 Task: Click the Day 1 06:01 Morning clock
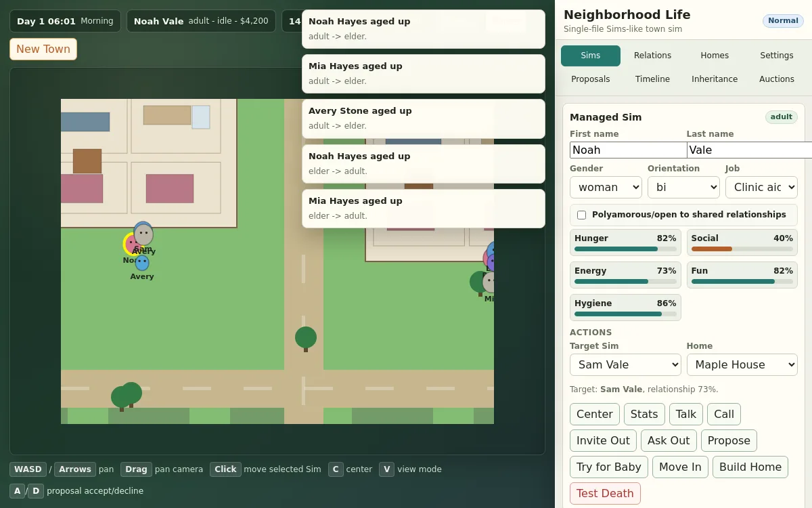pos(65,21)
